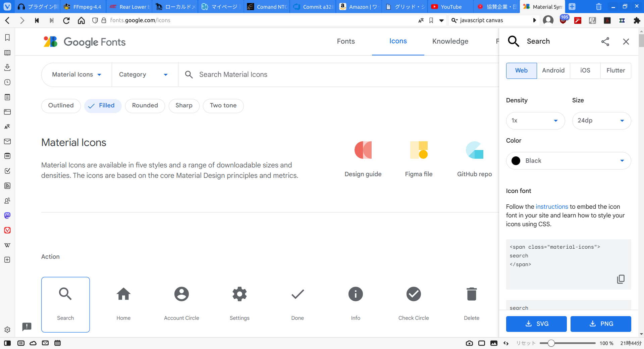Click the javascript canvas search field
644x349 pixels.
pos(495,20)
